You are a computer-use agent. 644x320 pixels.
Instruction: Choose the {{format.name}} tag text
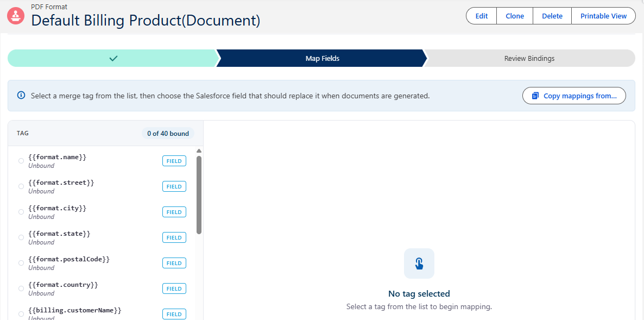click(x=57, y=157)
